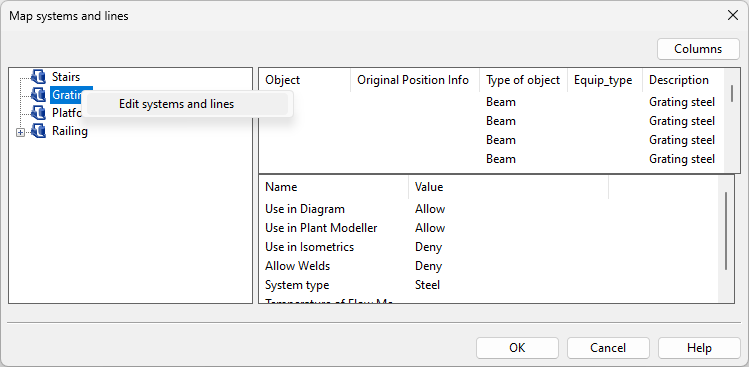This screenshot has width=749, height=367.
Task: Select the Stairs tree item
Action: [x=66, y=76]
